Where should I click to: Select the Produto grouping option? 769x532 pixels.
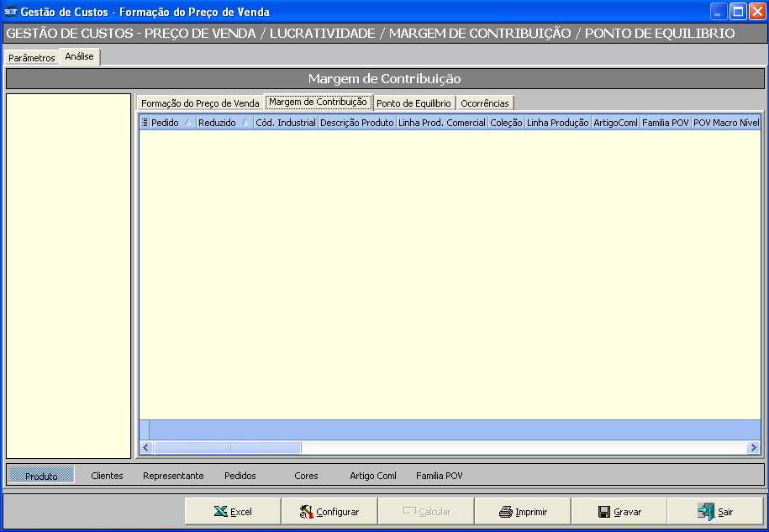pyautogui.click(x=41, y=476)
